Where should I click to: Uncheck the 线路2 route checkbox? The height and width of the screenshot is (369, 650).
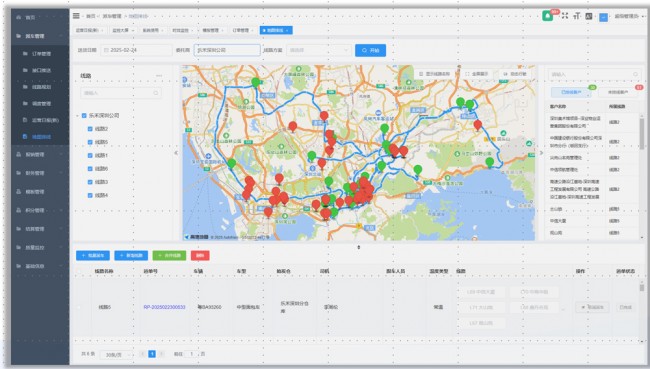coord(90,129)
